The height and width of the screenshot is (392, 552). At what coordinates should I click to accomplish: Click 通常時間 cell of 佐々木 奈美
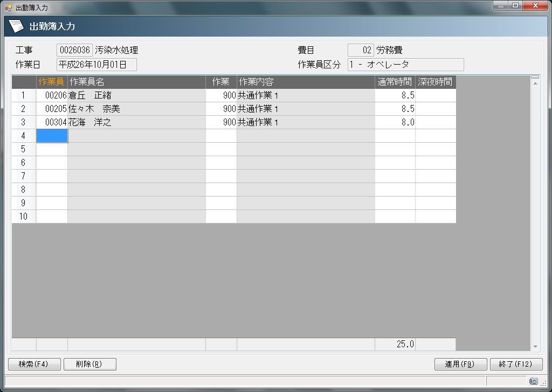(395, 109)
